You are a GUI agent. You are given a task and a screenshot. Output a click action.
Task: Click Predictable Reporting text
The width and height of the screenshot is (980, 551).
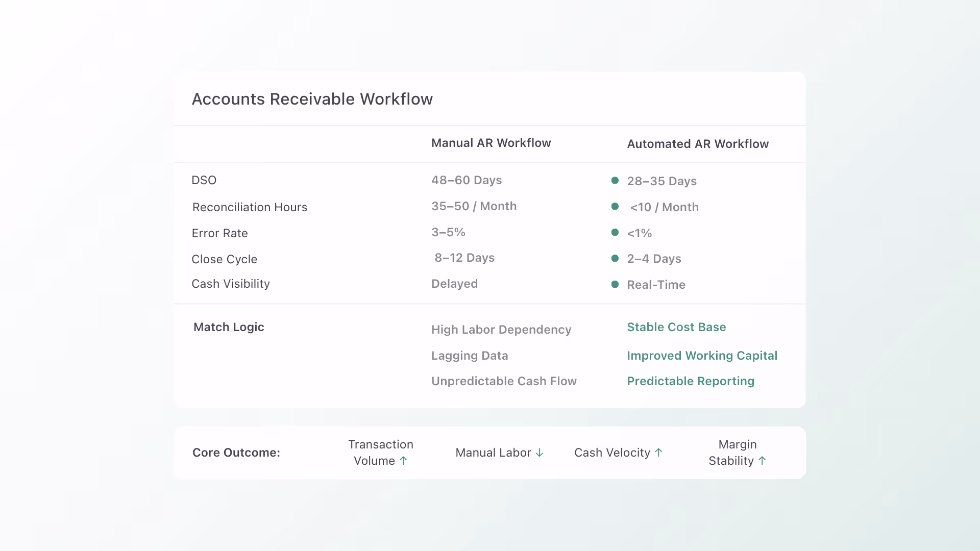pyautogui.click(x=691, y=381)
